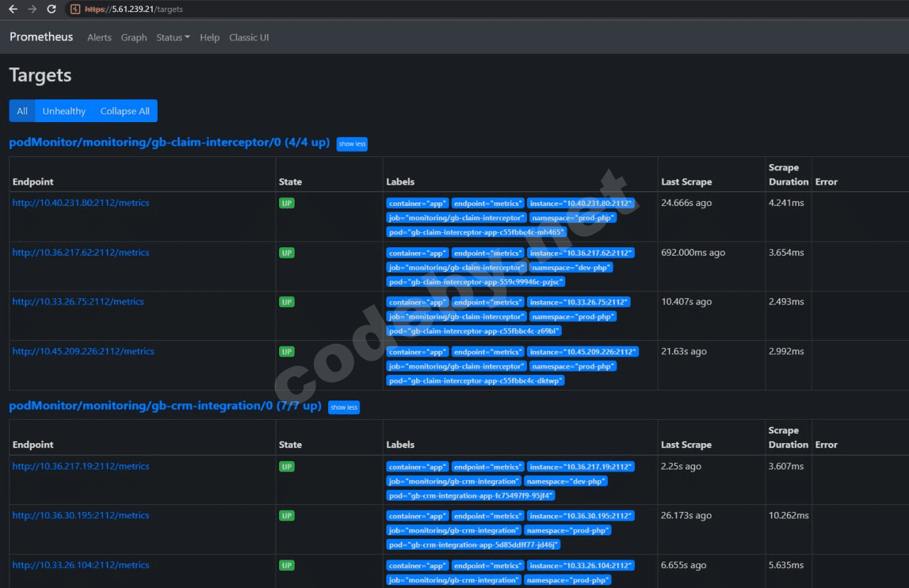909x588 pixels.
Task: Switch to Classic UI
Action: pos(249,38)
